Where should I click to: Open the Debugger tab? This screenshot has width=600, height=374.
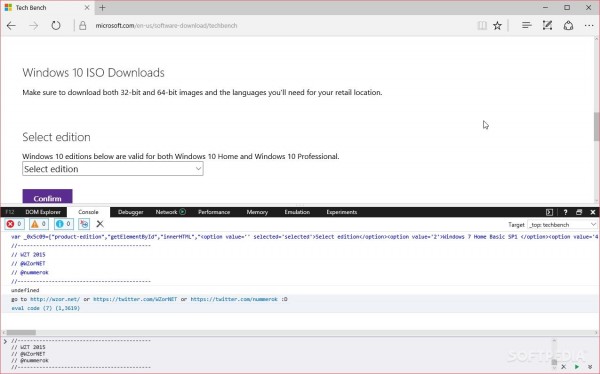click(130, 212)
